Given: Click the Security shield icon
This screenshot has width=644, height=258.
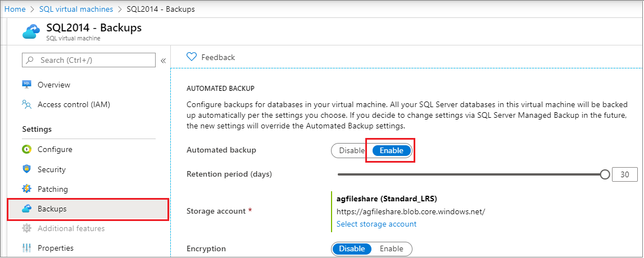Looking at the screenshot, I should coord(26,169).
